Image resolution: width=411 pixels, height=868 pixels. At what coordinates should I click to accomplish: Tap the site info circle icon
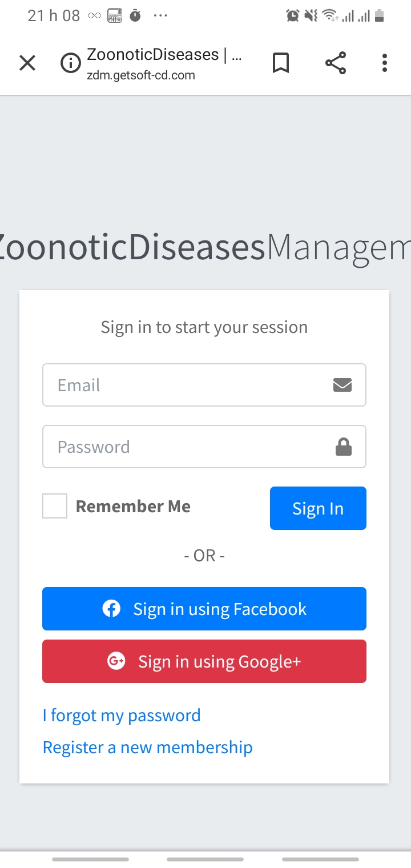pos(71,63)
